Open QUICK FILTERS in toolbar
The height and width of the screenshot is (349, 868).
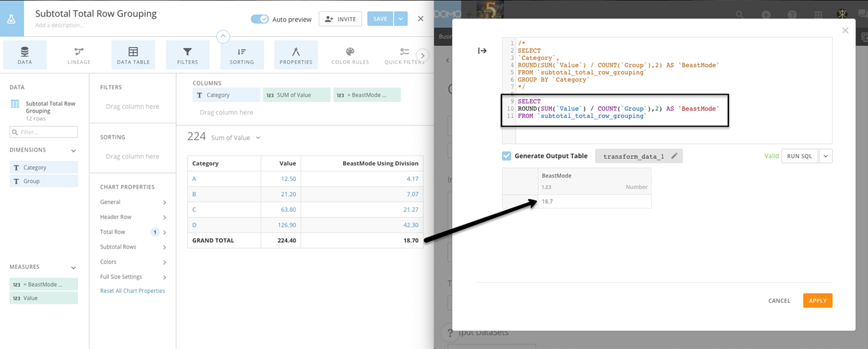(404, 55)
